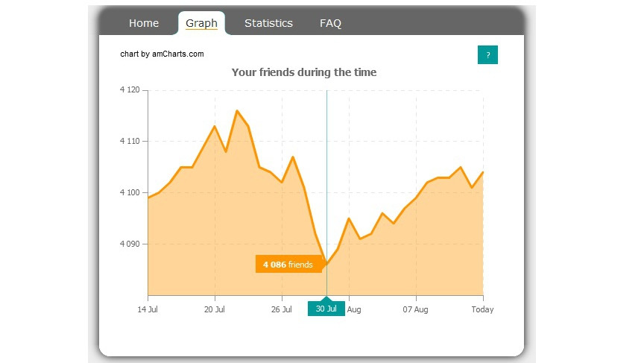Select the Graph tab
The width and height of the screenshot is (644, 363).
tap(201, 23)
